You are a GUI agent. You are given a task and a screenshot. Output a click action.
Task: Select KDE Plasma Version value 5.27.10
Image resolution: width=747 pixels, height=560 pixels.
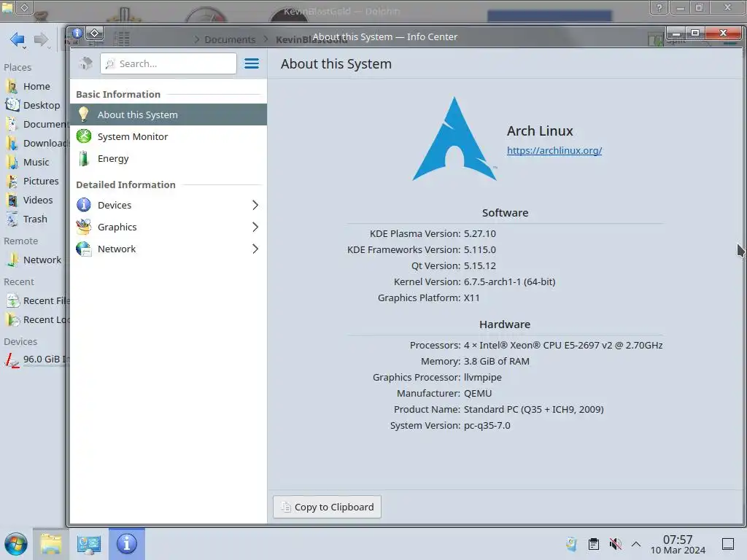point(480,234)
